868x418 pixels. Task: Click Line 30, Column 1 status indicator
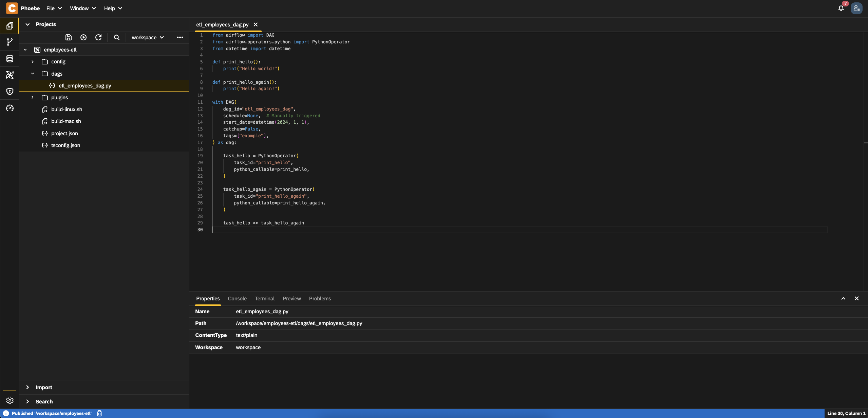(x=846, y=413)
